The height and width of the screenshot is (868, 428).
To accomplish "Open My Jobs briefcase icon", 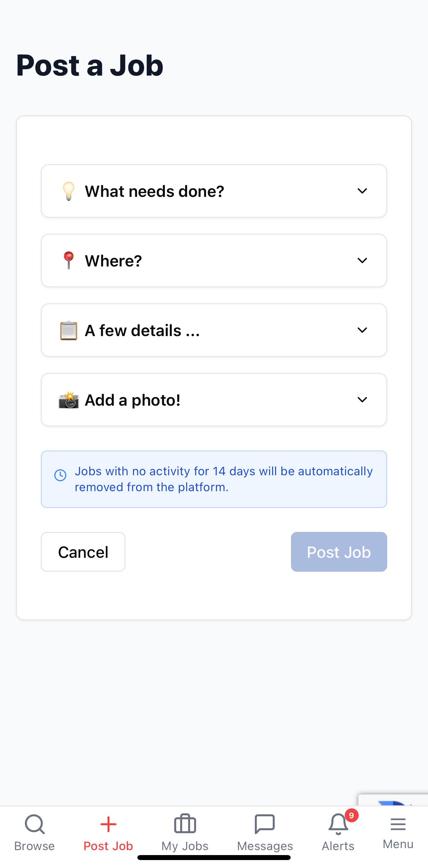I will pyautogui.click(x=185, y=824).
